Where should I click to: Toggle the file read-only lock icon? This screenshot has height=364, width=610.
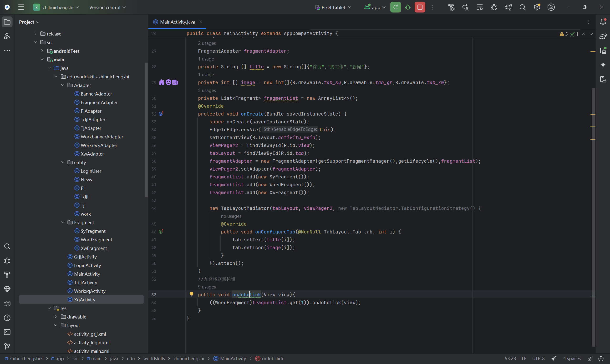(590, 359)
